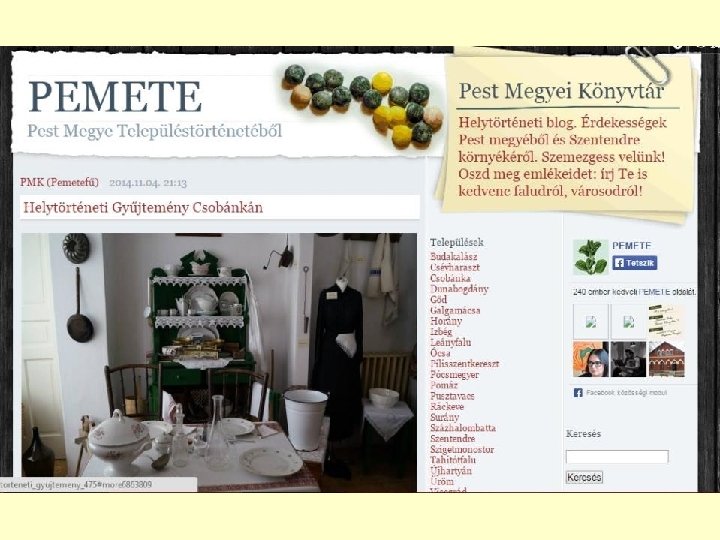
Task: Open the woman with glasses follower thumbnail
Action: (x=591, y=359)
